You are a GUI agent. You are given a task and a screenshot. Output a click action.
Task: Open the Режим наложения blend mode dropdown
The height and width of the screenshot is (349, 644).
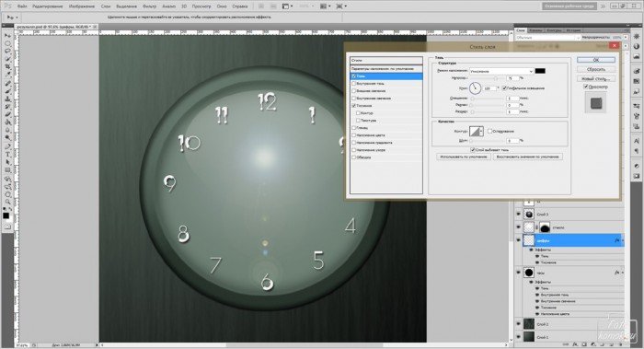click(501, 71)
